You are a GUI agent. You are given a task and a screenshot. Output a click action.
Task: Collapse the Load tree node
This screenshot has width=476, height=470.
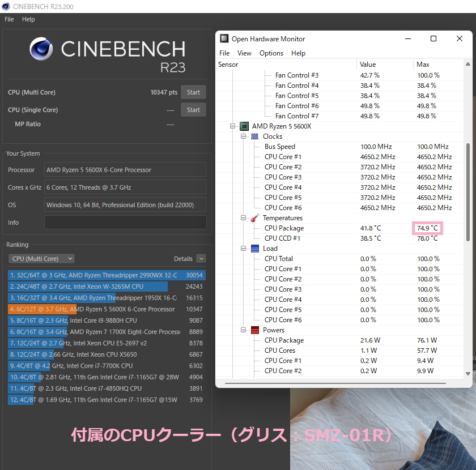(243, 249)
